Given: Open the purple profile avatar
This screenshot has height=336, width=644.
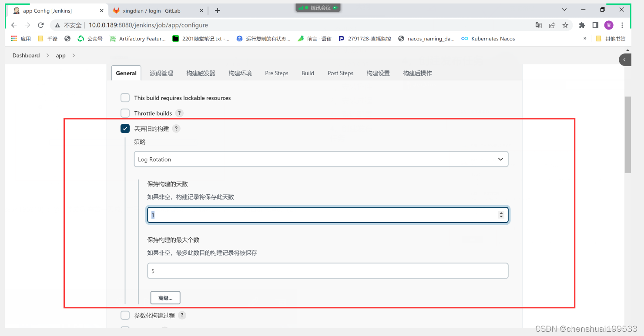Looking at the screenshot, I should pyautogui.click(x=609, y=25).
